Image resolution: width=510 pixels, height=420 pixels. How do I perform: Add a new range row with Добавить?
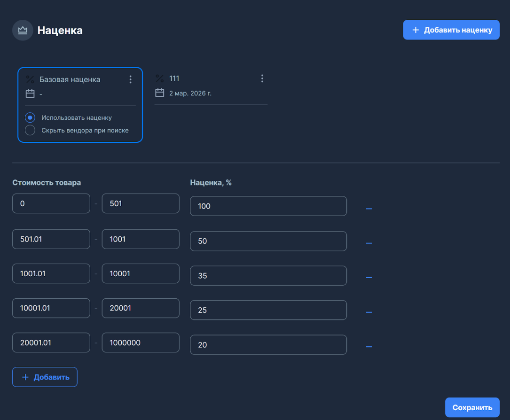tap(45, 377)
